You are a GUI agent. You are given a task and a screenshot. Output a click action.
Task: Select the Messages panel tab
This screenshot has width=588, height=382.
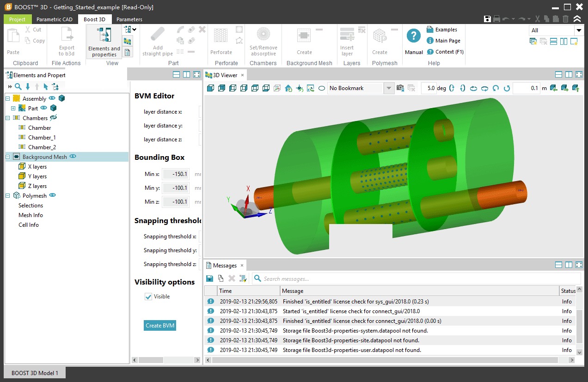click(x=225, y=266)
